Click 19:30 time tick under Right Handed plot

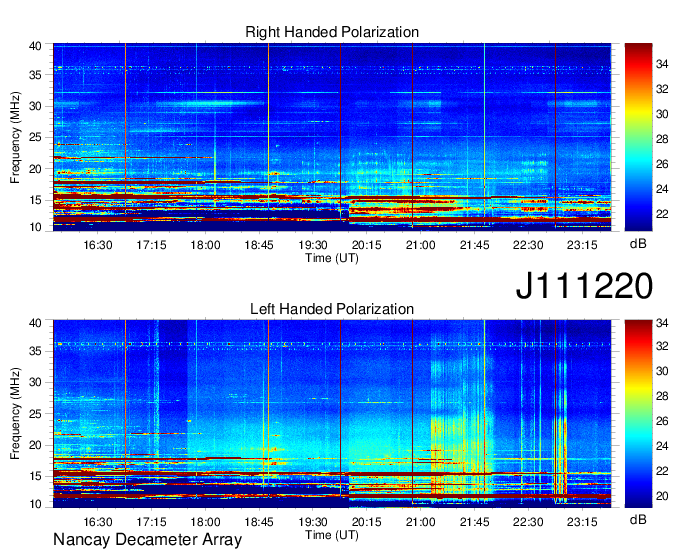[x=313, y=245]
